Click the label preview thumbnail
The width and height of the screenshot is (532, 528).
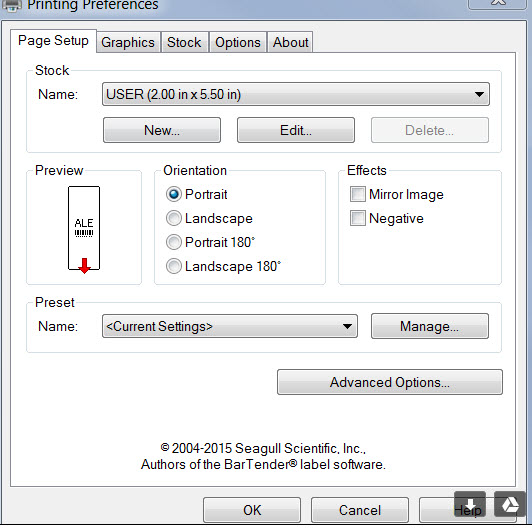coord(84,229)
